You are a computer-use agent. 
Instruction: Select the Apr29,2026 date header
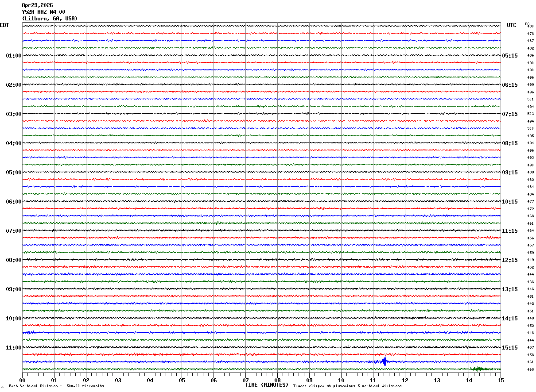pos(37,5)
